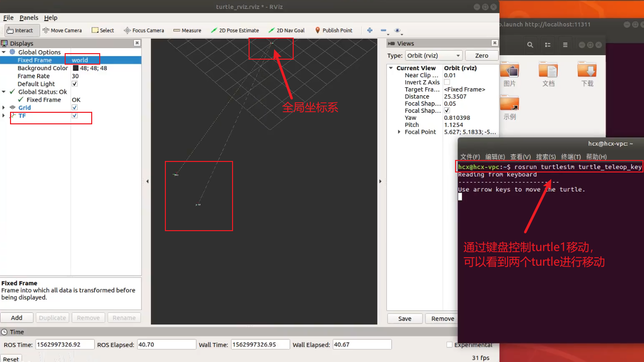The width and height of the screenshot is (644, 362).
Task: Click the minus remove-tool icon
Action: tap(383, 30)
